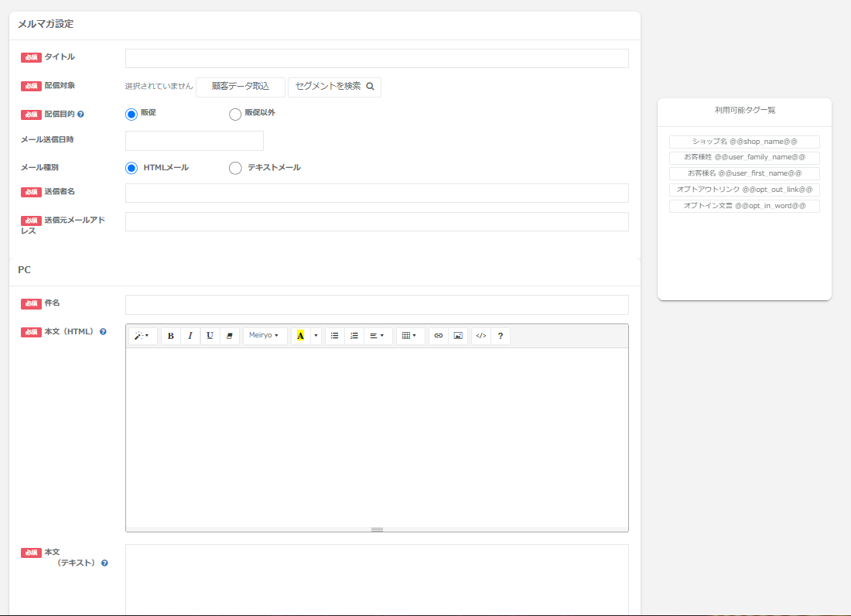
Task: Select the 販促 radio button
Action: (x=132, y=114)
